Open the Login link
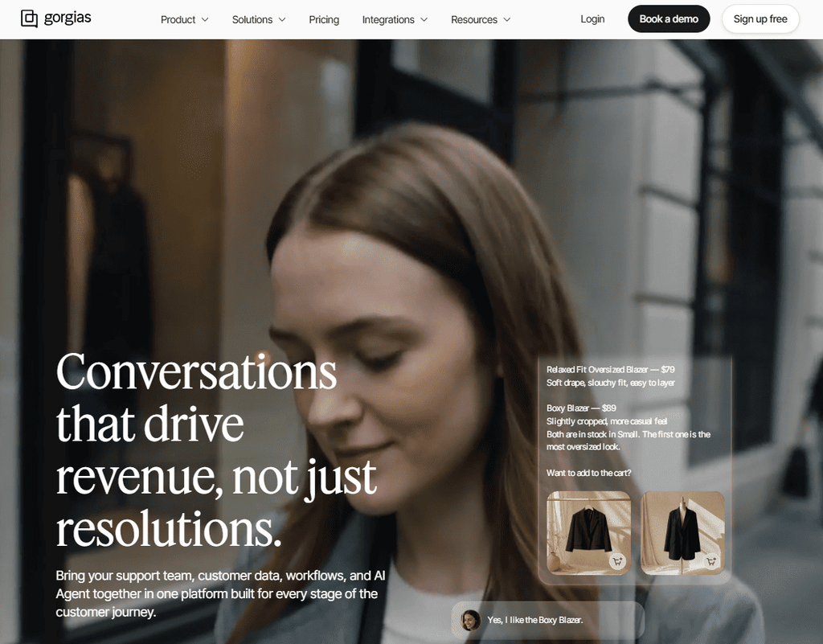The width and height of the screenshot is (823, 644). point(592,19)
